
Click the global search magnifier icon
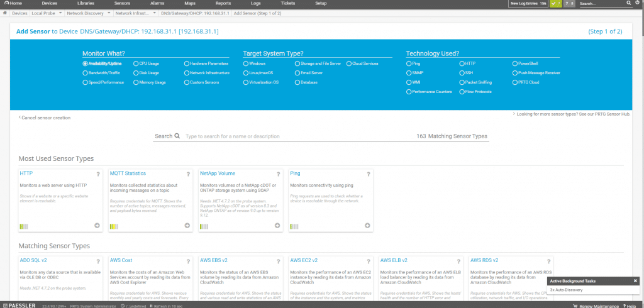[629, 3]
